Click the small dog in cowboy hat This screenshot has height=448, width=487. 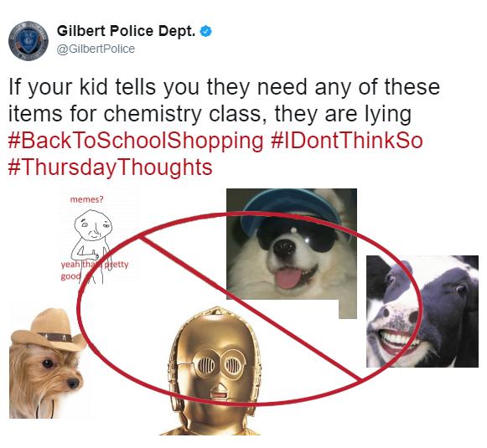pos(47,363)
